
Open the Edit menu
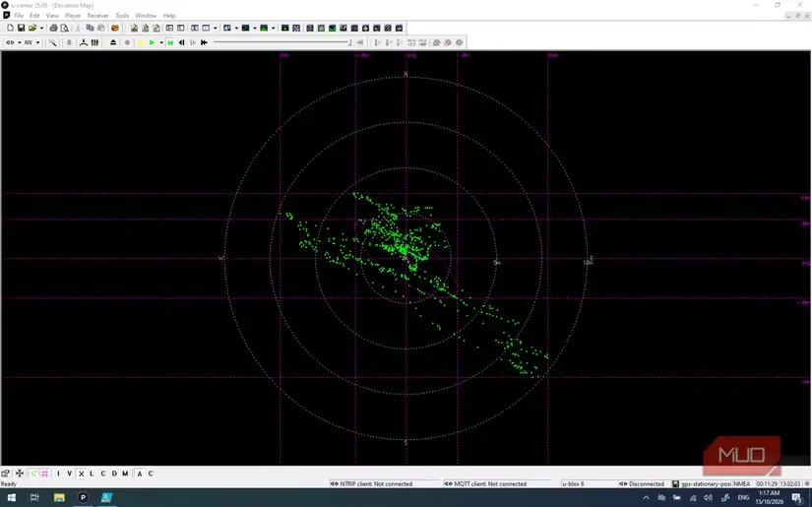(x=34, y=16)
